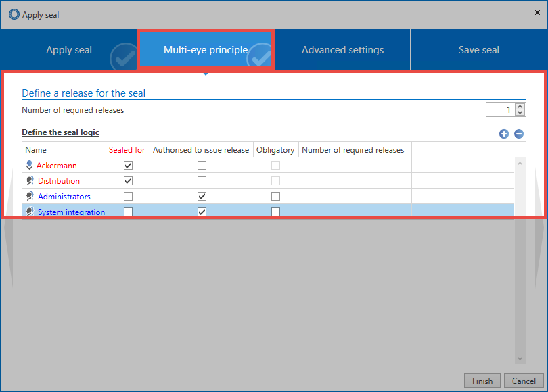Image resolution: width=548 pixels, height=392 pixels.
Task: Select the Administrators row name
Action: point(64,197)
